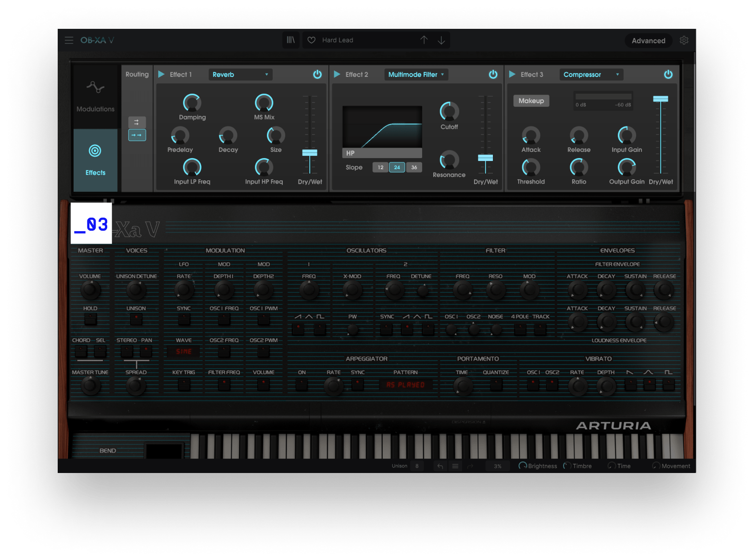This screenshot has height=560, width=754.
Task: Toggle oscillator 2 SYNC switch
Action: pos(386,329)
